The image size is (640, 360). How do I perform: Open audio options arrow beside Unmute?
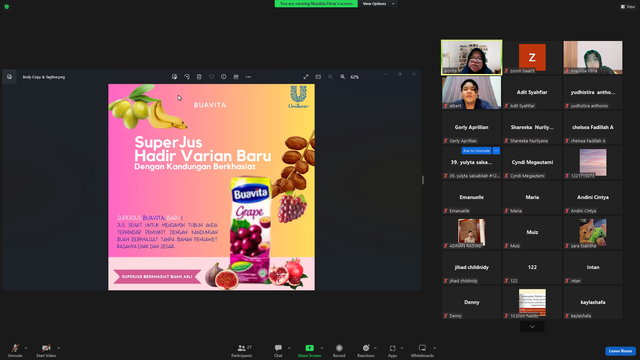coord(26,348)
